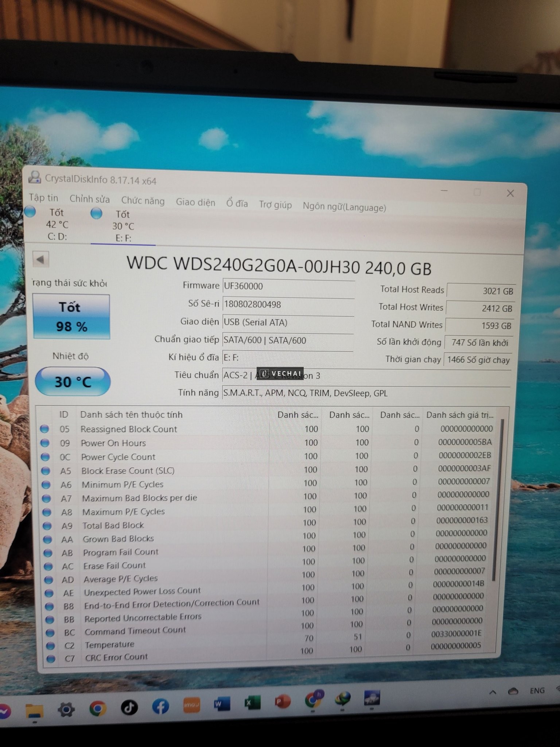Click the ENG input language indicator
This screenshot has height=747, width=560.
pyautogui.click(x=537, y=690)
